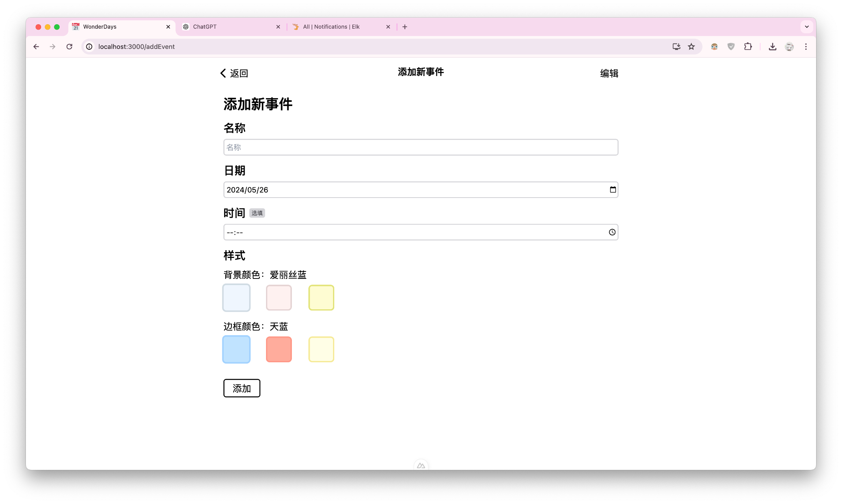Open the Downloads icon in the toolbar

point(772,46)
